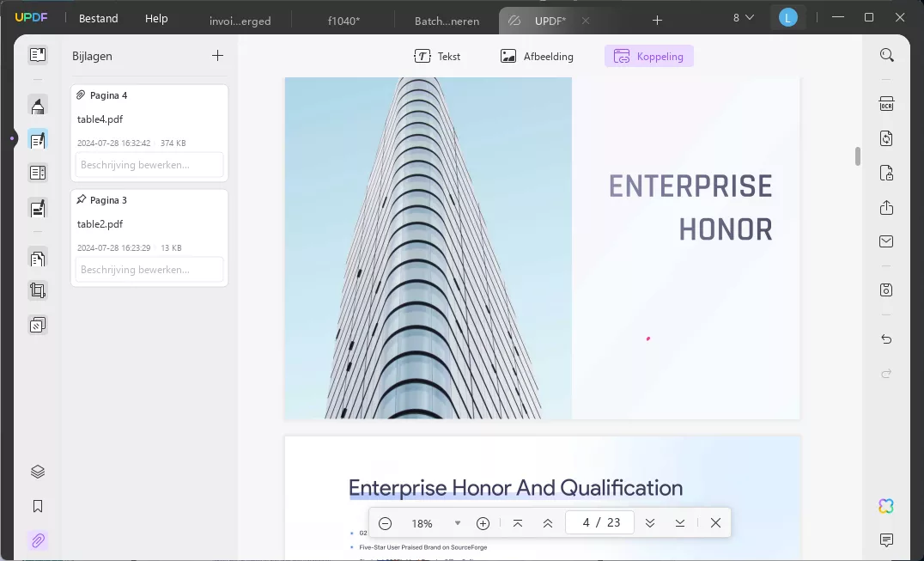Click the building image on the page
The height and width of the screenshot is (561, 924).
[429, 248]
